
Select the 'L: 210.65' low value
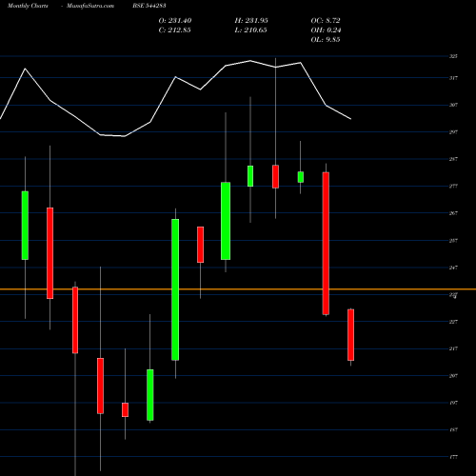[250, 30]
